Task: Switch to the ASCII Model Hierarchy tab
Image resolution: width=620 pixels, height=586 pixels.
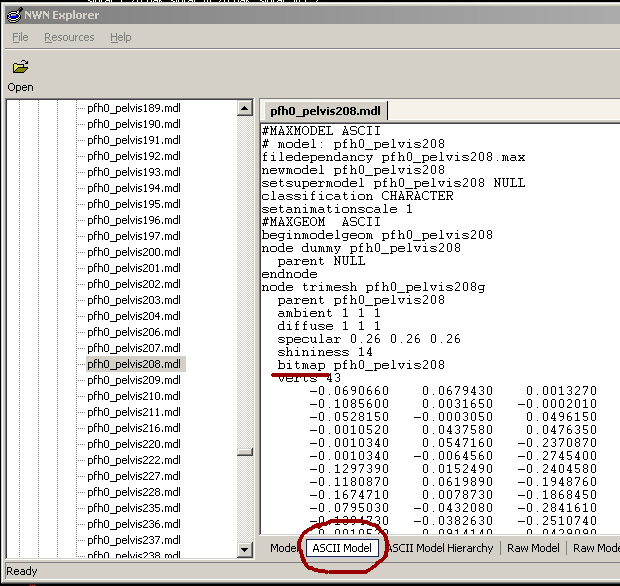Action: pos(440,548)
